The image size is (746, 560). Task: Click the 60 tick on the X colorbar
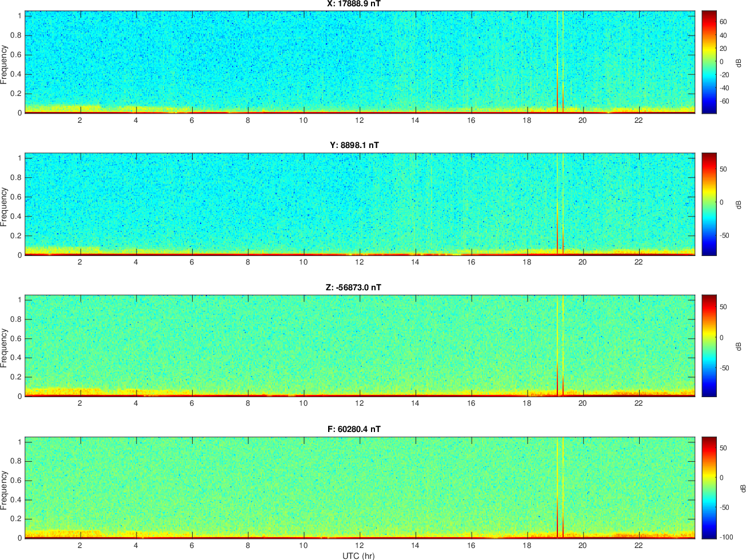coord(723,22)
